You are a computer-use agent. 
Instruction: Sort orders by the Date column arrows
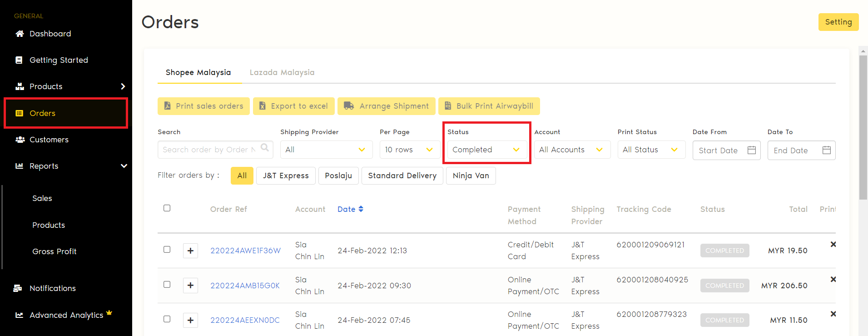[x=361, y=209]
